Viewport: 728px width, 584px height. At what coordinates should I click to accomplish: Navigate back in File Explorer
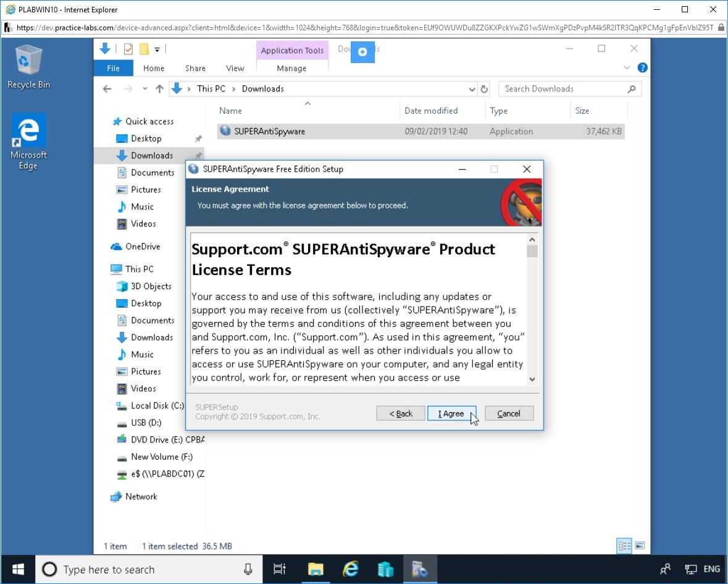point(107,89)
